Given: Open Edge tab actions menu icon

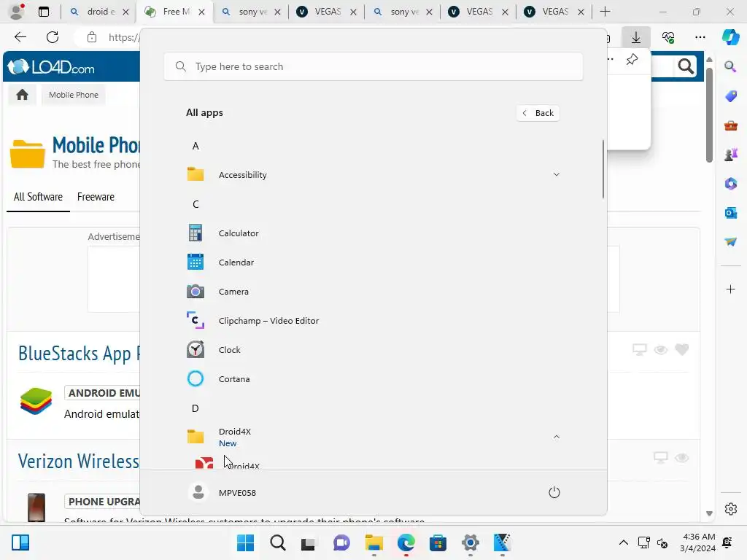Looking at the screenshot, I should (x=43, y=12).
